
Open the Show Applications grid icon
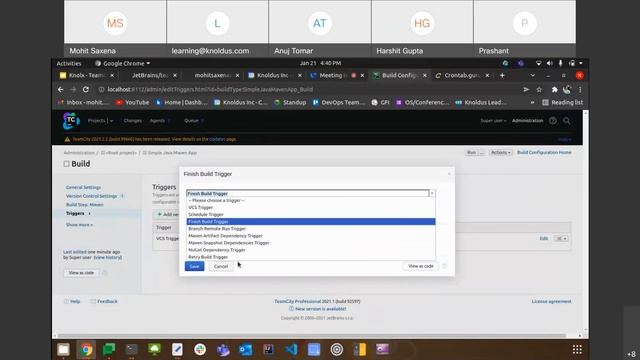(x=577, y=349)
